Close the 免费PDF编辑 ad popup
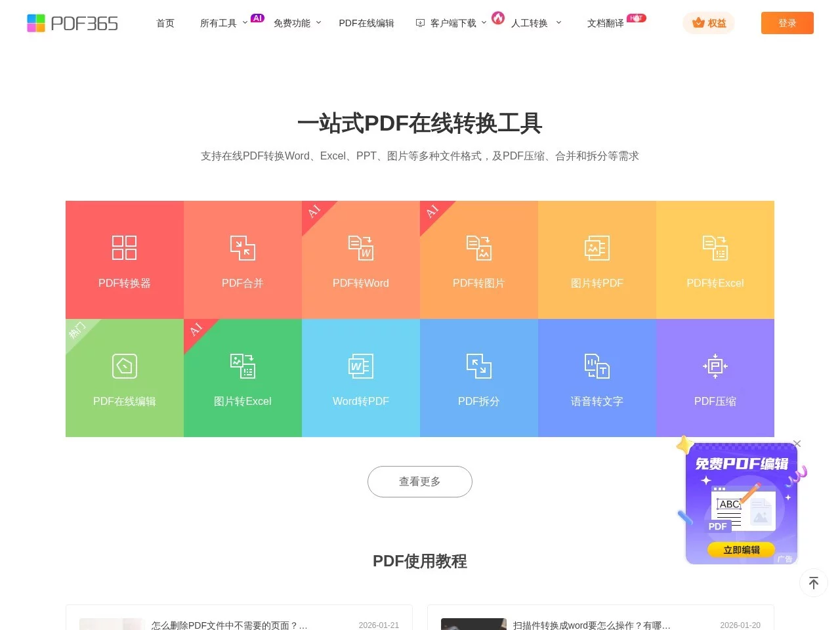Image resolution: width=840 pixels, height=630 pixels. point(797,444)
